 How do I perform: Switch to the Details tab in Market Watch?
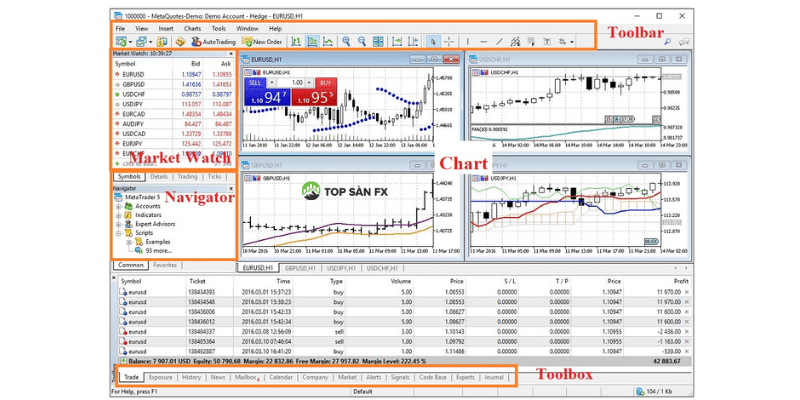(x=159, y=177)
